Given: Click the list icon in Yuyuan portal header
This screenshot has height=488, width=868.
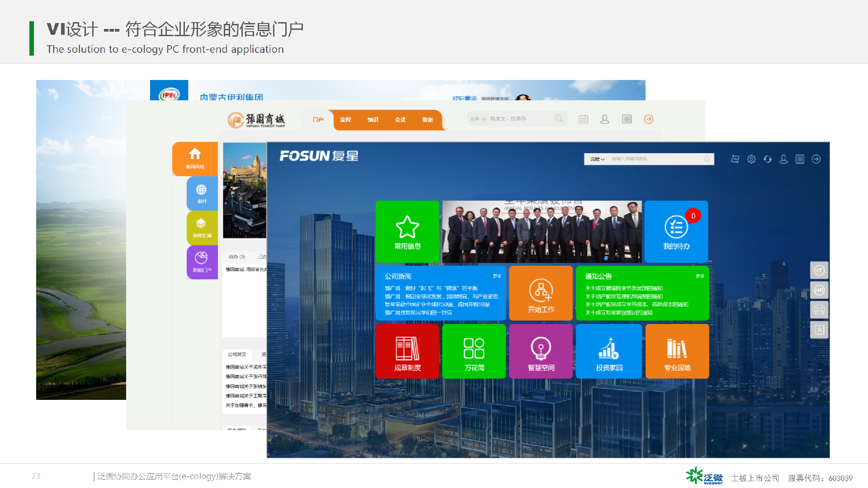Looking at the screenshot, I should click(x=627, y=119).
